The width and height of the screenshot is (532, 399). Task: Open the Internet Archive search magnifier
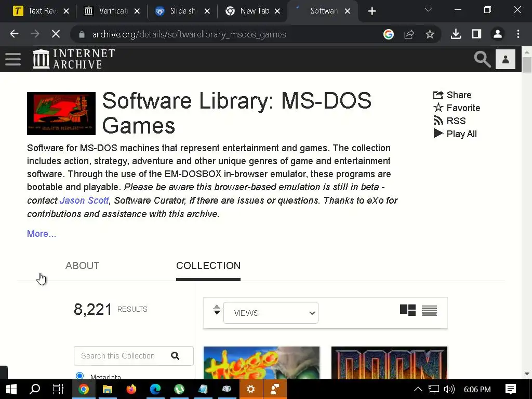[x=482, y=59]
